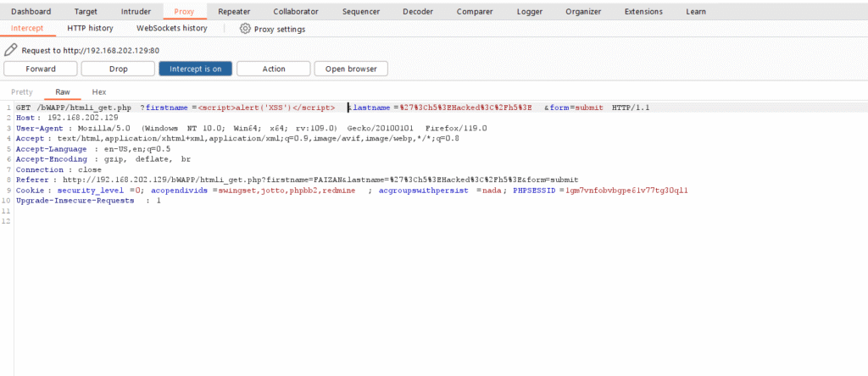Open the Comparer tab
The image size is (868, 376).
(475, 11)
